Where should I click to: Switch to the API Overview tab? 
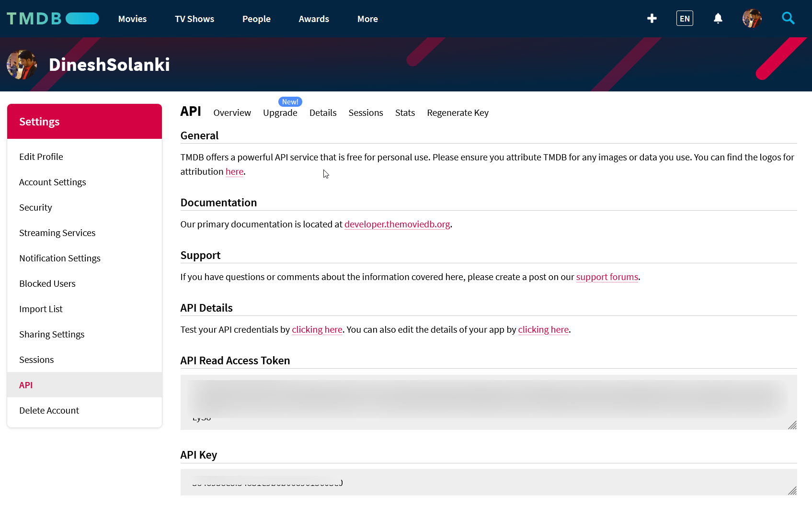[232, 112]
